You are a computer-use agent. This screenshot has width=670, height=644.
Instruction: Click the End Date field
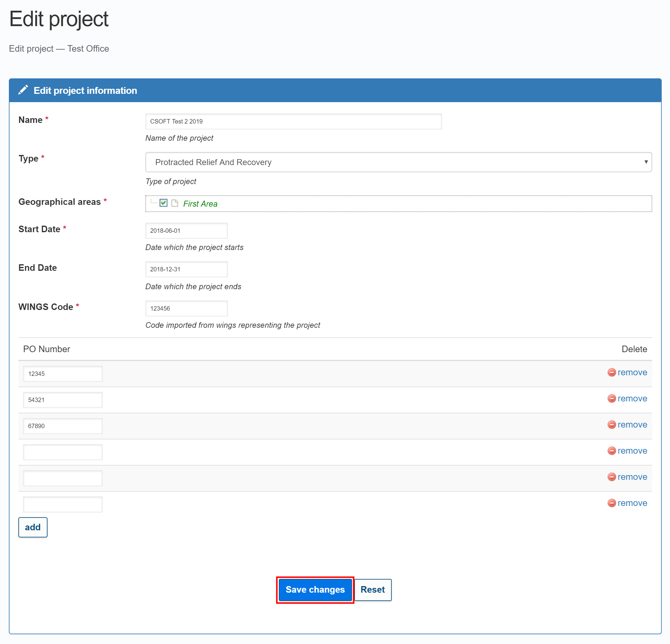[186, 269]
